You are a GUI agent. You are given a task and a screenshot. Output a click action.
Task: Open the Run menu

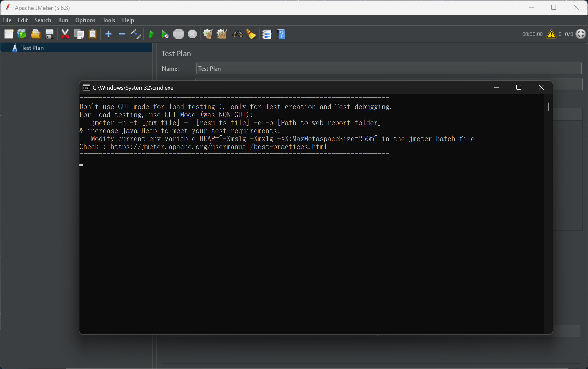point(63,20)
